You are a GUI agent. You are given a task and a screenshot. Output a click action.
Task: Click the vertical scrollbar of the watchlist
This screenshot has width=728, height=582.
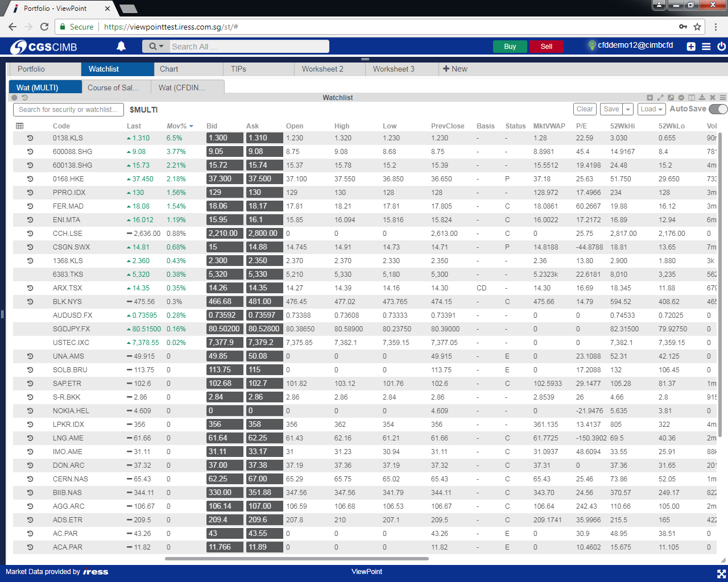click(720, 284)
